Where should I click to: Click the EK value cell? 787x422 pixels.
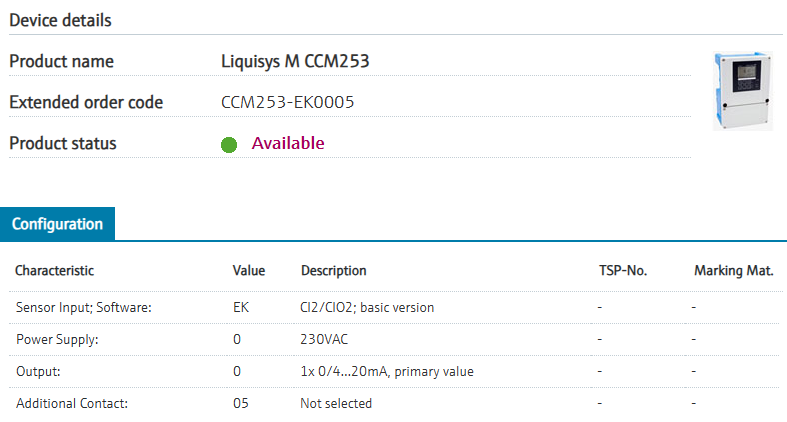pyautogui.click(x=241, y=307)
